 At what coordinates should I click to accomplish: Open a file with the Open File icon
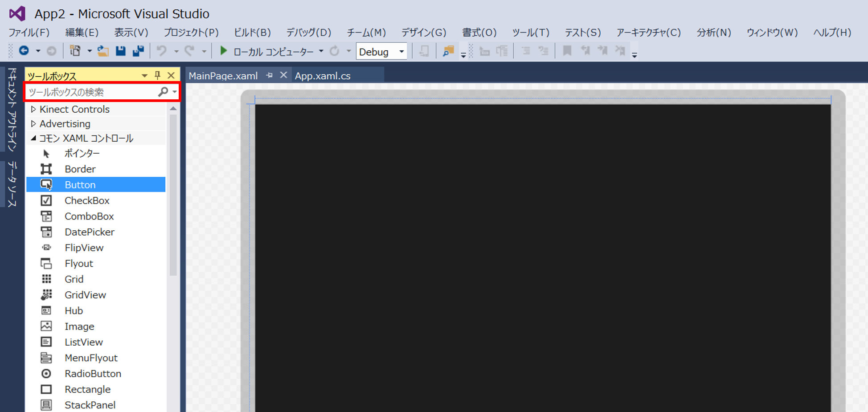(x=103, y=51)
